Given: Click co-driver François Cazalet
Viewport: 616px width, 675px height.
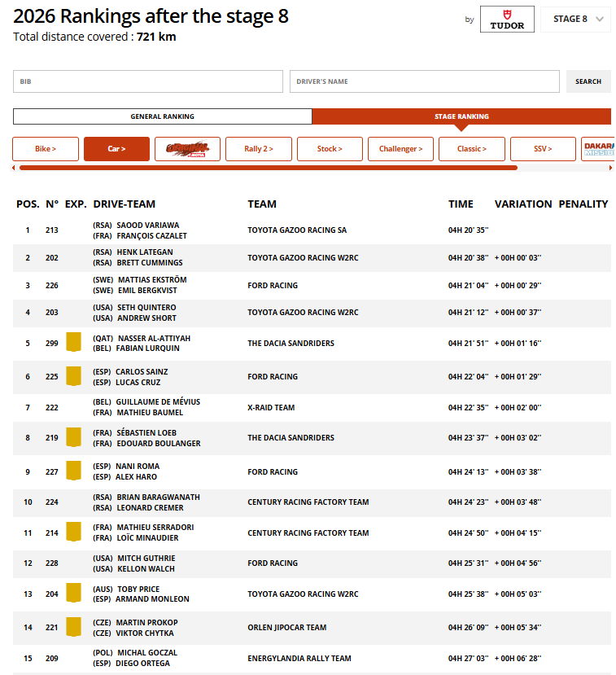Looking at the screenshot, I should 152,236.
